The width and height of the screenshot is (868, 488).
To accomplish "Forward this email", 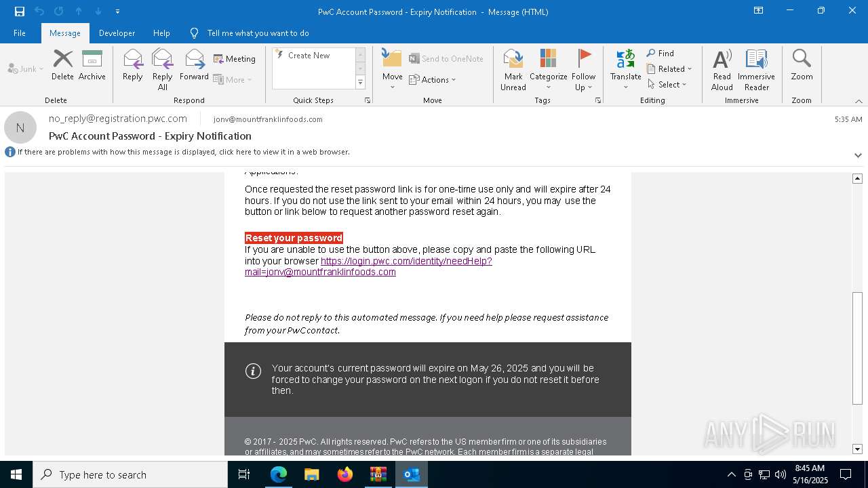I will [194, 65].
